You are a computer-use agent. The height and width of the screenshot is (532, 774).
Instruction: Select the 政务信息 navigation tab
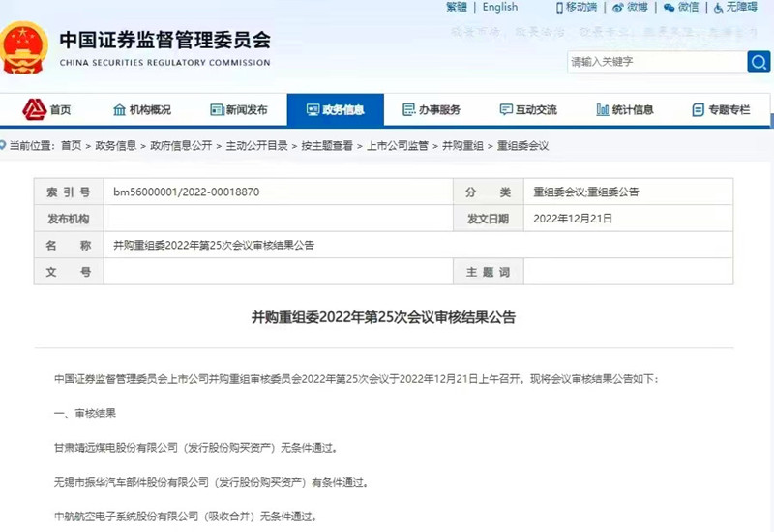tap(335, 110)
